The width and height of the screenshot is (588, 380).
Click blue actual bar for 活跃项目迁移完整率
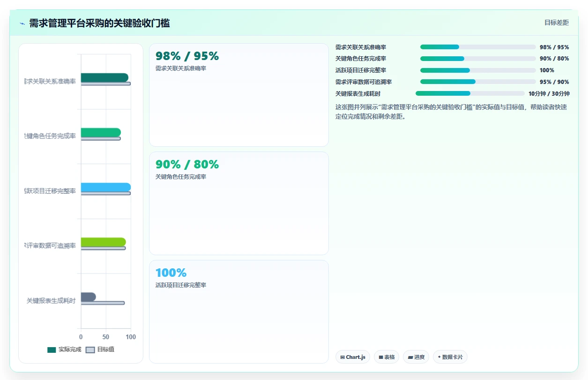106,187
